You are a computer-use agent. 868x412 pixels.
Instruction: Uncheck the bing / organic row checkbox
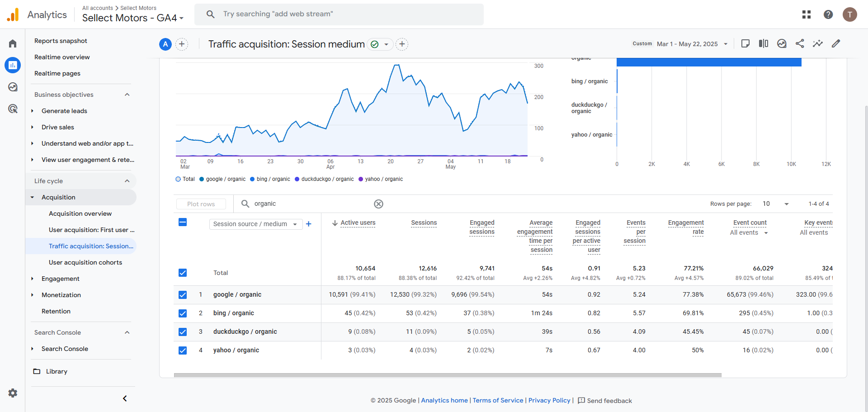183,313
